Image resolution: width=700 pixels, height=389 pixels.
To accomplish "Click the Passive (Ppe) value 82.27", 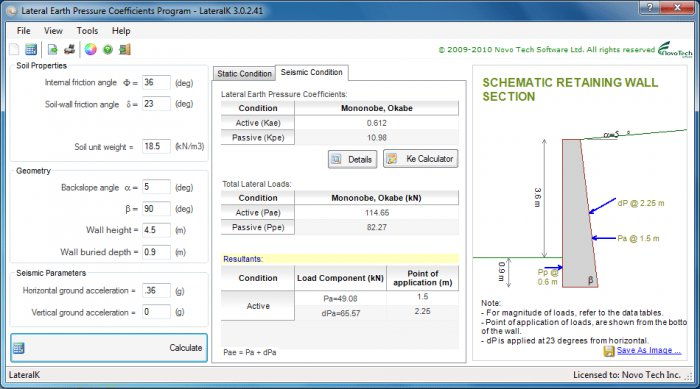I will pyautogui.click(x=376, y=227).
